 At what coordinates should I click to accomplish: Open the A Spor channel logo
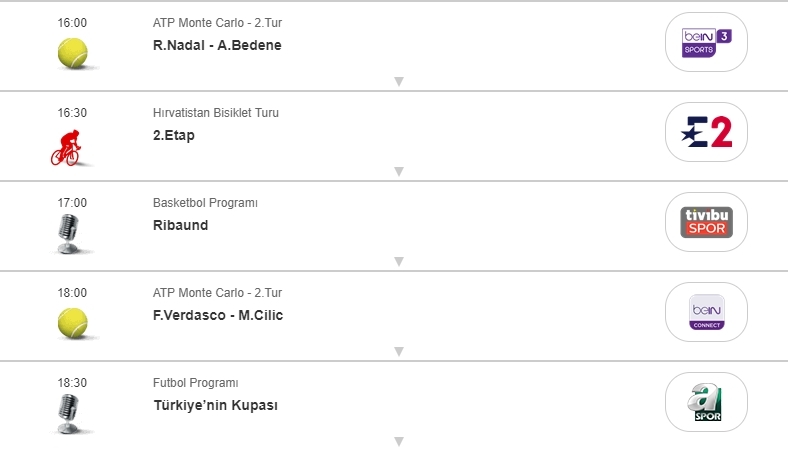click(x=706, y=402)
